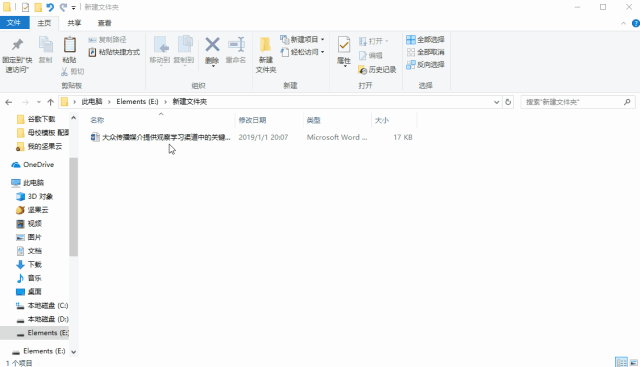Screen dimensions: 640x367
Task: Open 音乐 folder in navigation pane
Action: 29,278
